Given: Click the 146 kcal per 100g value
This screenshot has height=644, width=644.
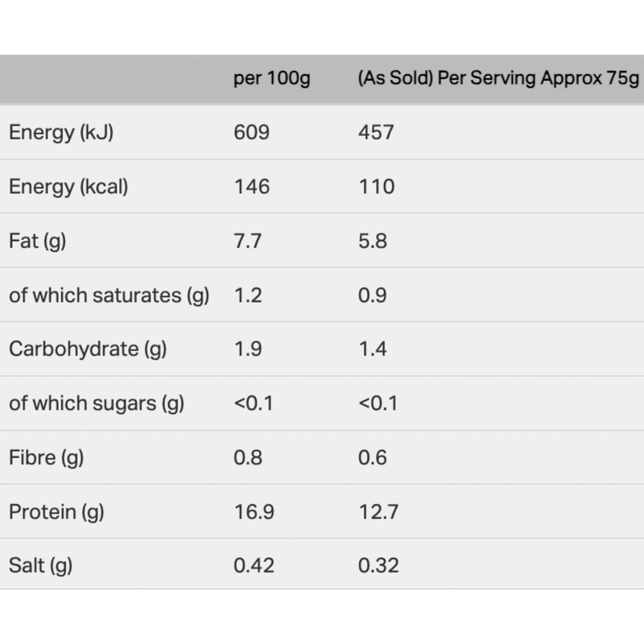Looking at the screenshot, I should [251, 187].
